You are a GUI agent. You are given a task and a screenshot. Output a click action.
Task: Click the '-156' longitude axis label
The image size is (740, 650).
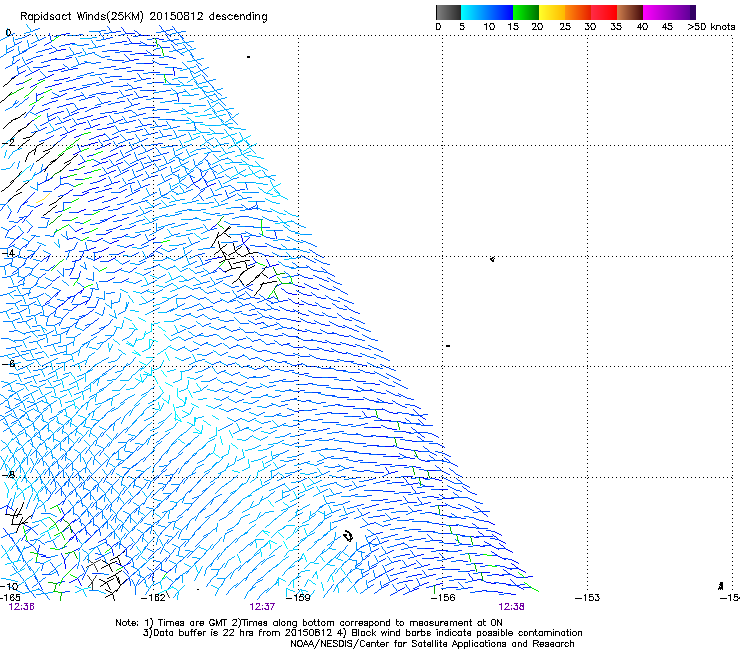click(x=443, y=598)
